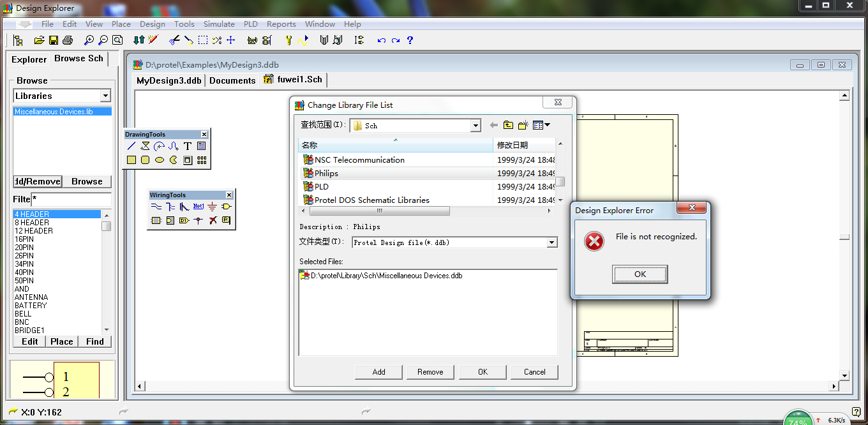Select the D1 Port tool in WiringTools
This screenshot has height=425, width=868.
pos(184,221)
